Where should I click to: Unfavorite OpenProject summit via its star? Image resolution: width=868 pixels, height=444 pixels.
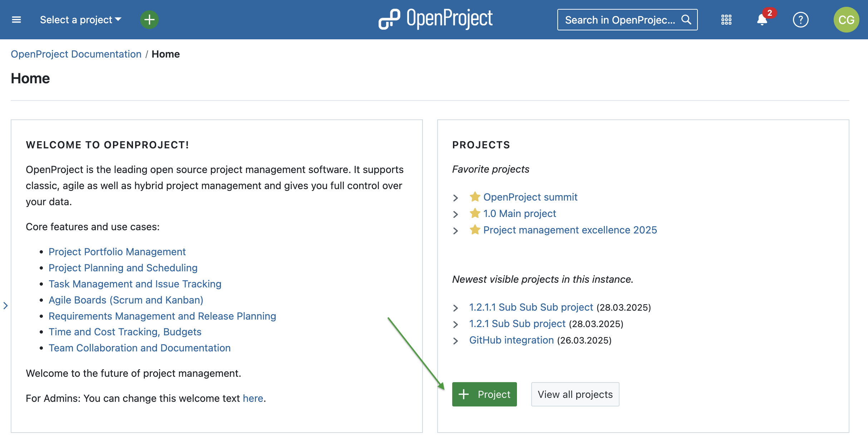point(474,196)
